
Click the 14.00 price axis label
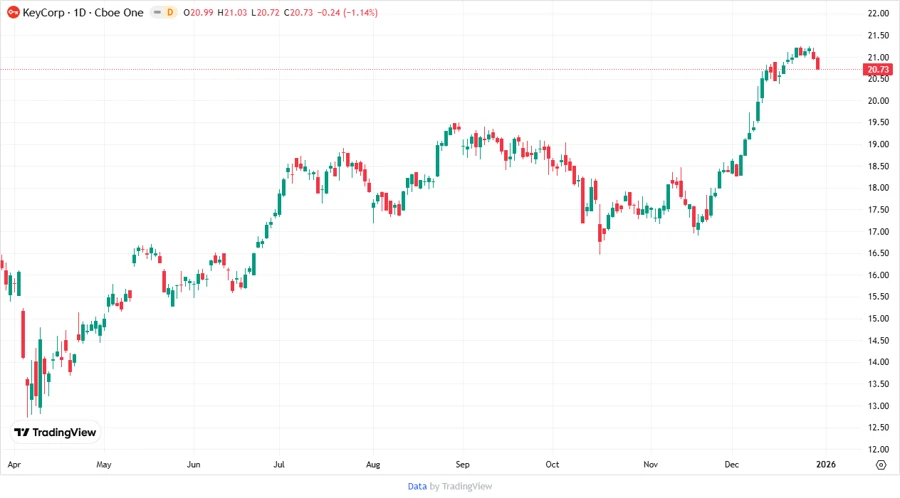pos(878,362)
